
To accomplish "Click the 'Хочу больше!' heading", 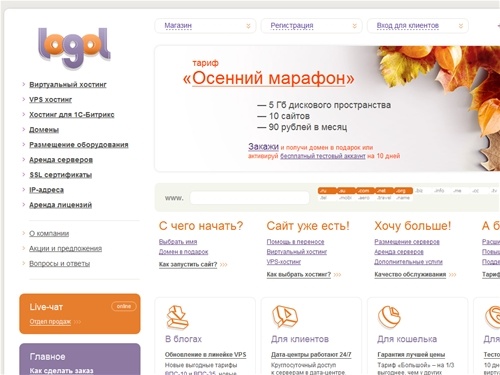I will [x=413, y=226].
